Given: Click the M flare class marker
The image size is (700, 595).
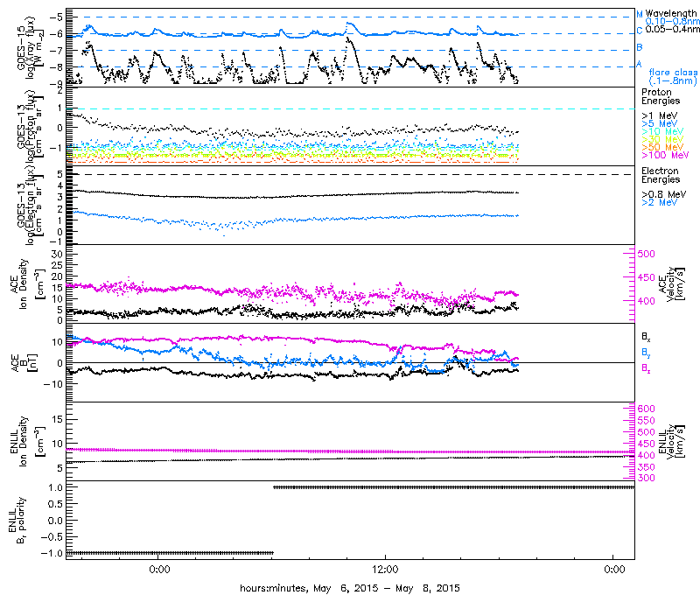Looking at the screenshot, I should click(x=640, y=15).
